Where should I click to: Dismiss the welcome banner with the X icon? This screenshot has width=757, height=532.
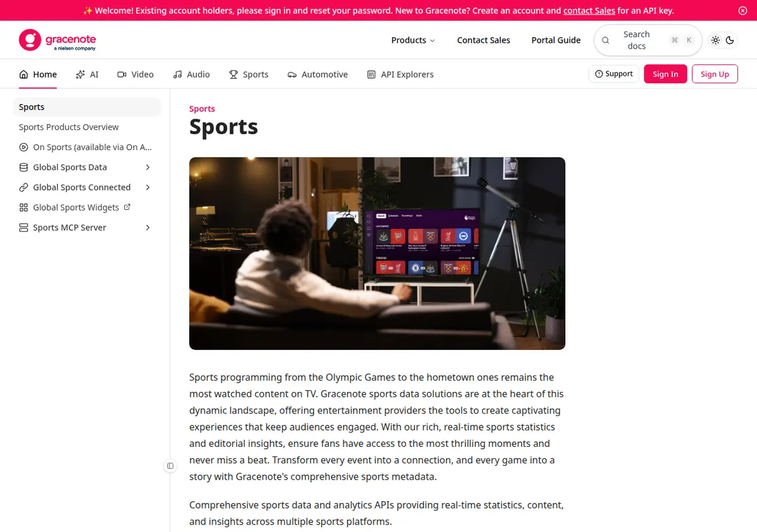(x=742, y=11)
